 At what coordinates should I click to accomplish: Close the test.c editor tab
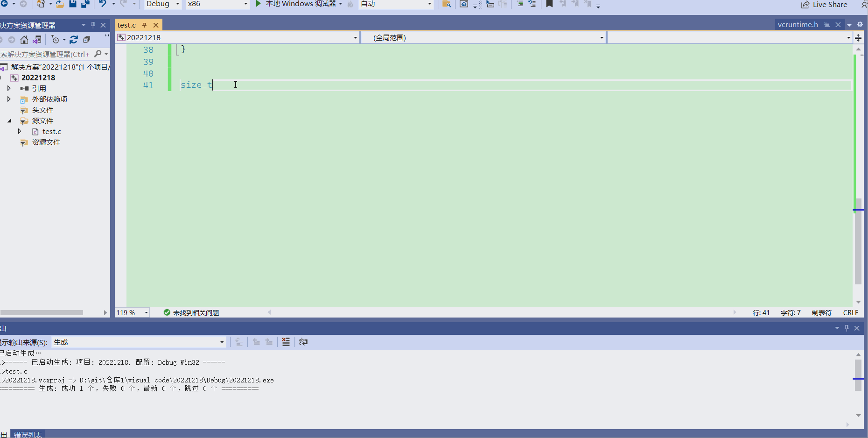point(156,25)
